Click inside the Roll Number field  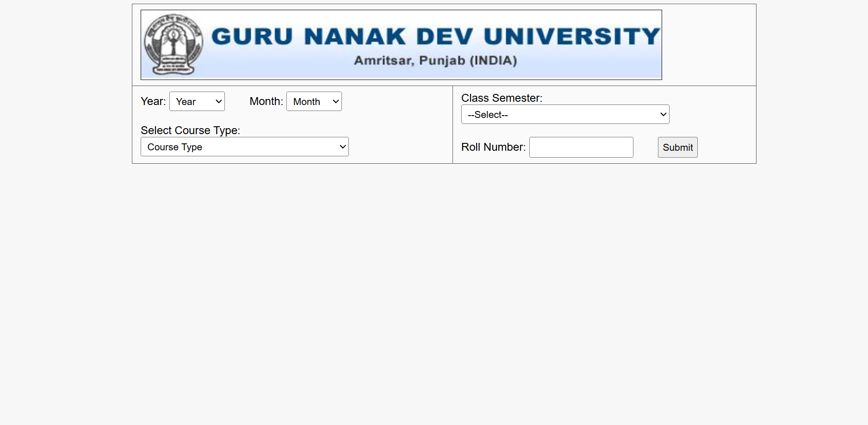581,147
